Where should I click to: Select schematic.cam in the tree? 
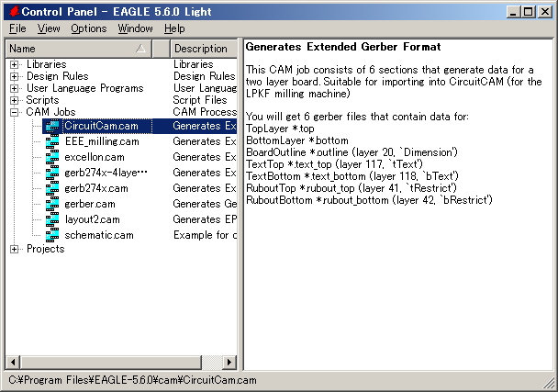[99, 235]
